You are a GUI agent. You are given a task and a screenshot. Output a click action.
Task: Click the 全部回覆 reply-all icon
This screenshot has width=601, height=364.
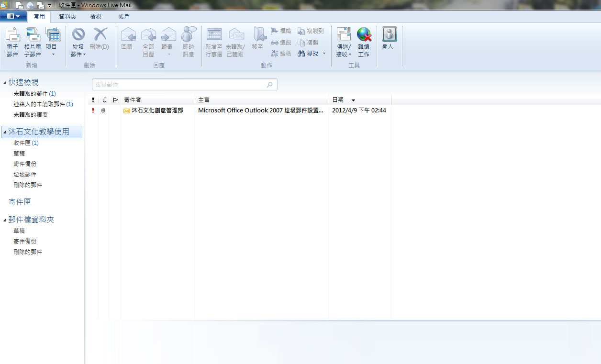(148, 34)
